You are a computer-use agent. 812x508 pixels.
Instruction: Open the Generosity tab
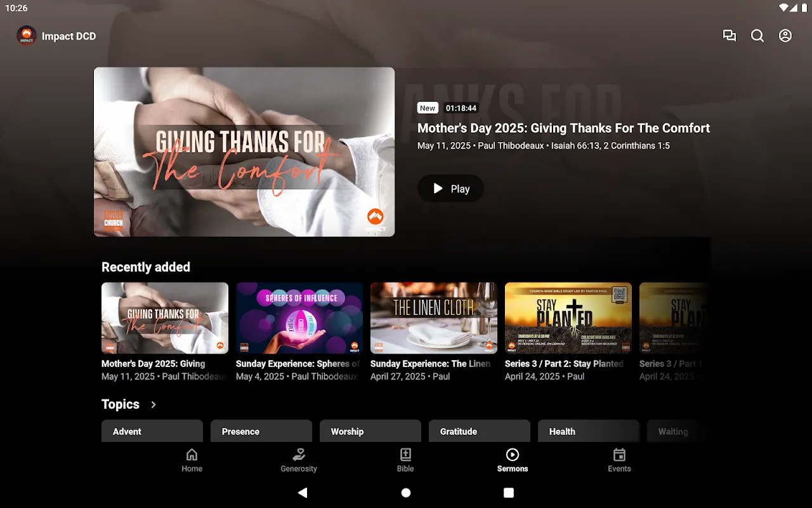tap(299, 460)
